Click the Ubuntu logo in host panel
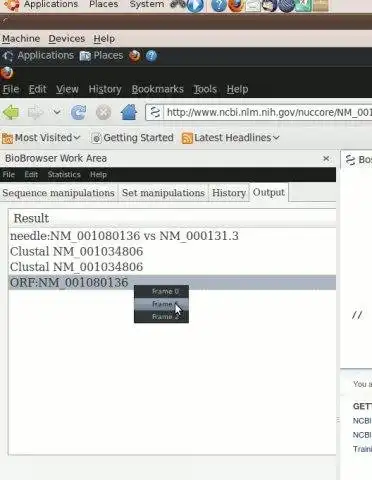Viewport: 372px width, 480px height. pos(12,5)
